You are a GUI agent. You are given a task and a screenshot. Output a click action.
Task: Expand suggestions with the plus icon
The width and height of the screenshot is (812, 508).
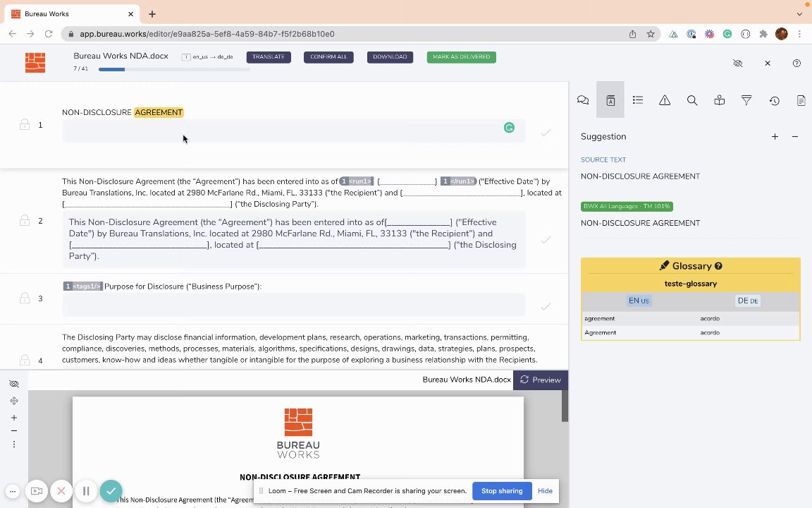point(775,136)
